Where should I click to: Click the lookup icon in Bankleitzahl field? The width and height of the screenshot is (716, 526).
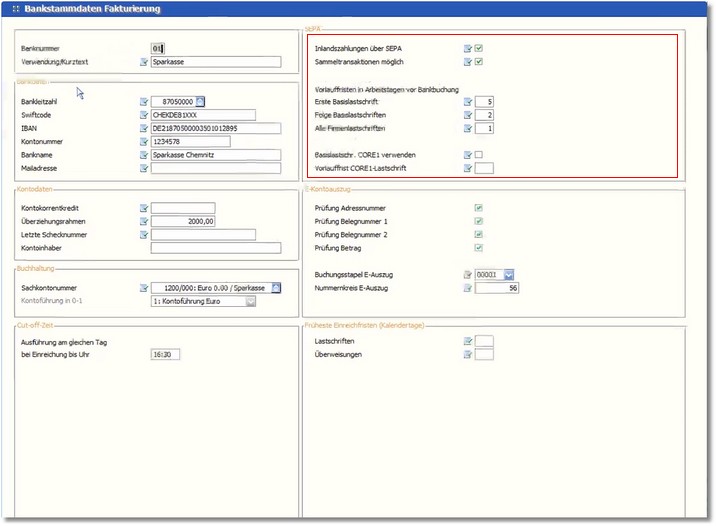pyautogui.click(x=200, y=101)
